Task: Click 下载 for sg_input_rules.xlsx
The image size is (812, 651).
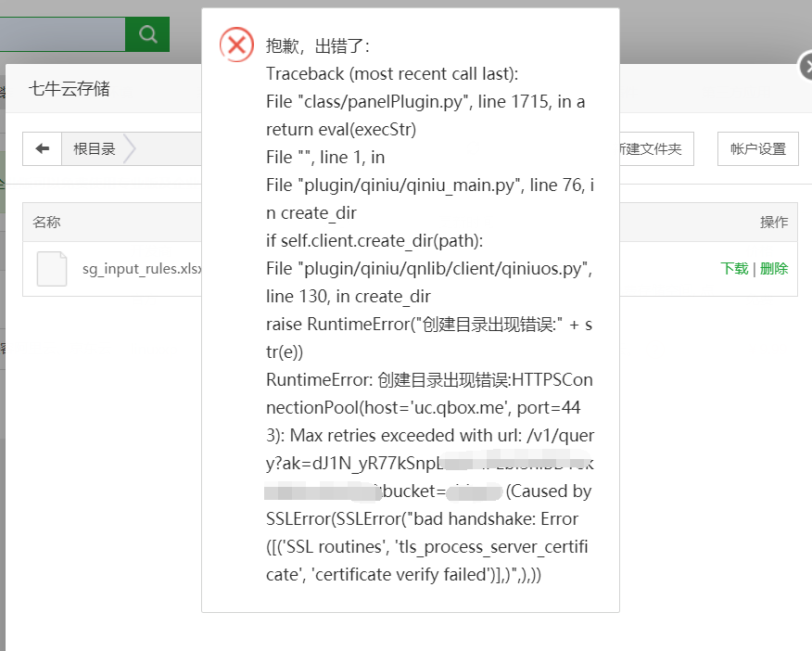Action: point(734,268)
